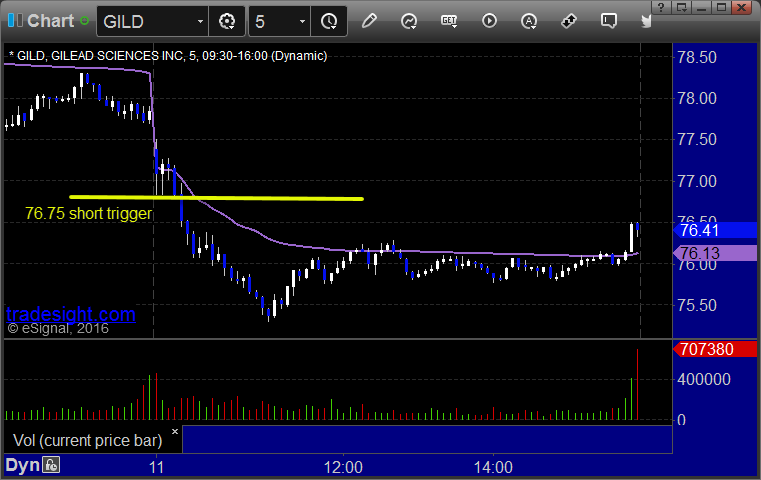The image size is (761, 480).
Task: Click the 12:00 time axis label
Action: 343,467
